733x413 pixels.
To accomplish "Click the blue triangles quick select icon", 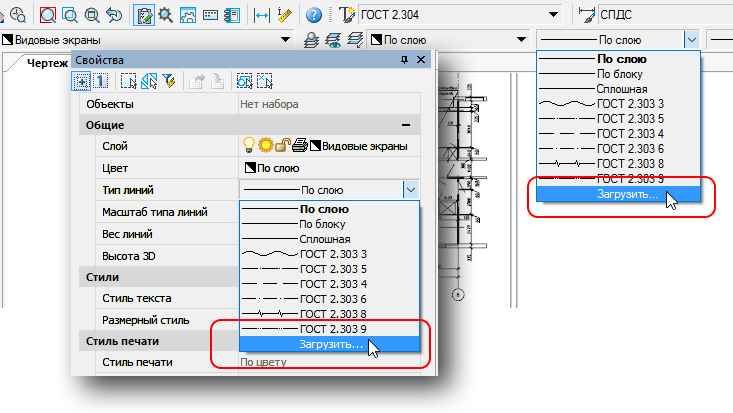I will pyautogui.click(x=149, y=81).
